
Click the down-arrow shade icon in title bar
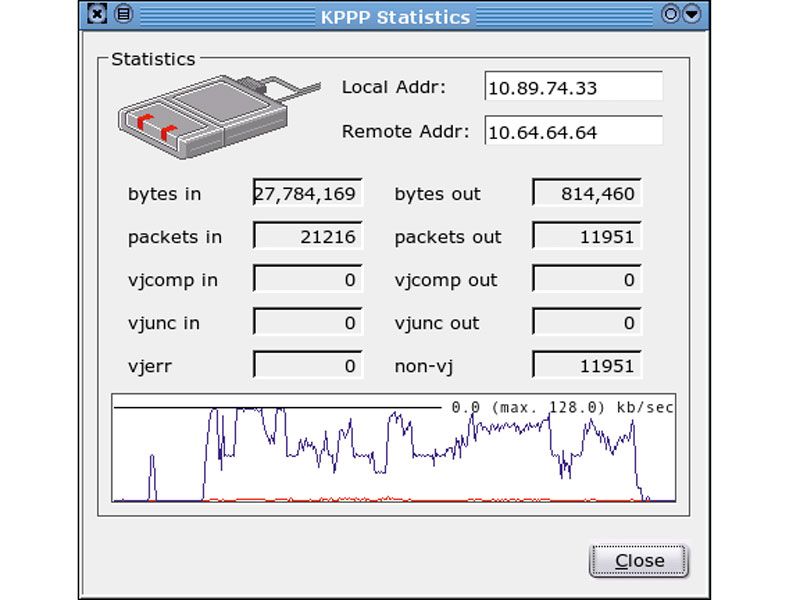click(x=692, y=14)
